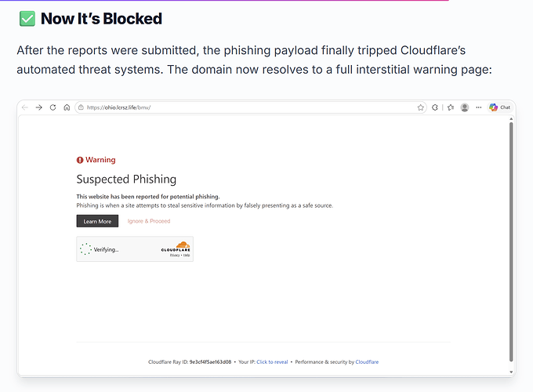The image size is (533, 392).
Task: Open the Cloudflare footer link
Action: (367, 361)
